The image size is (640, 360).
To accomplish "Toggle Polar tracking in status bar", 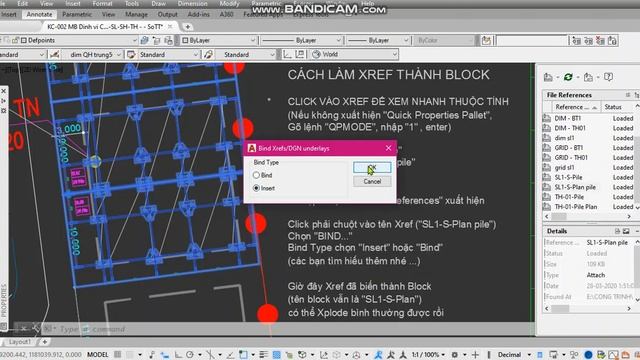I will (x=190, y=355).
